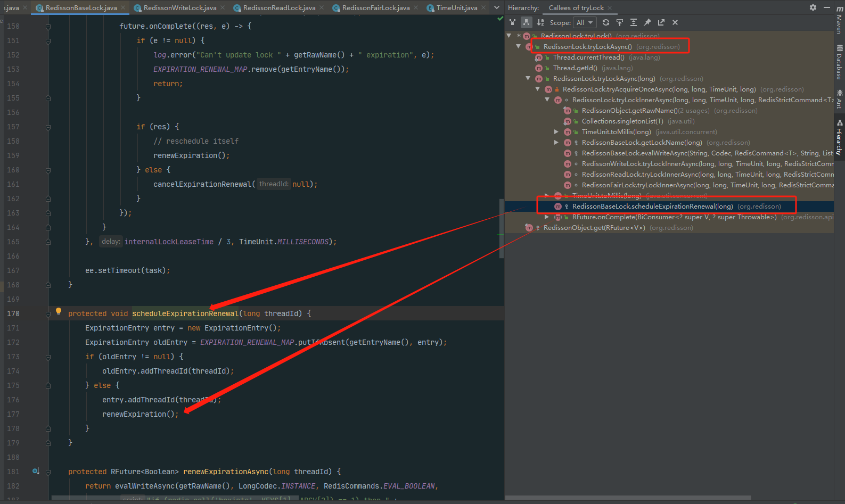This screenshot has width=845, height=504.
Task: Collapse the RedissonLock.tryLock() root node
Action: tap(509, 36)
